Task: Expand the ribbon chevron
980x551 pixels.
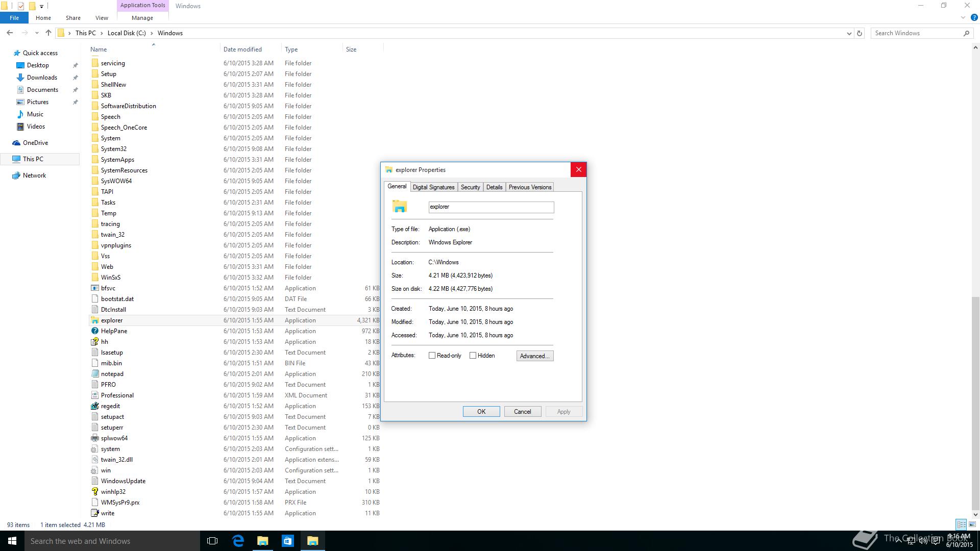Action: pos(963,17)
